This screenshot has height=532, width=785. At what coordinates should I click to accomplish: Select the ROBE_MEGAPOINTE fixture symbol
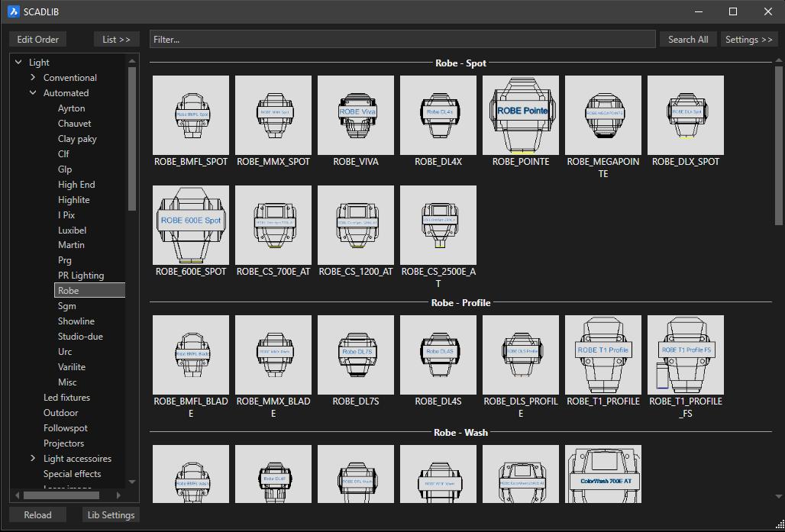[603, 114]
